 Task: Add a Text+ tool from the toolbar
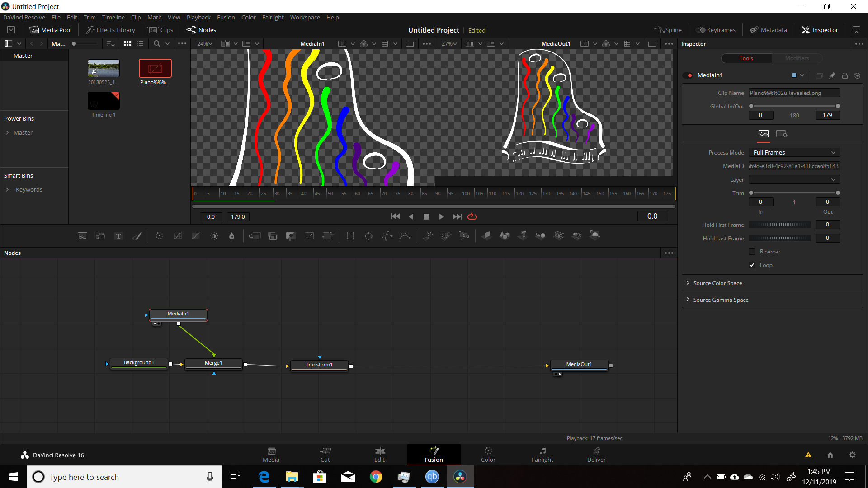pos(118,236)
